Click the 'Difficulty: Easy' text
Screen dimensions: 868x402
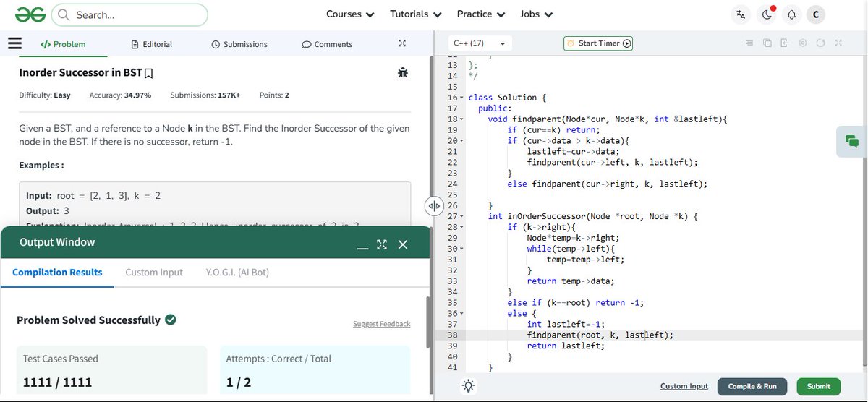pyautogui.click(x=45, y=95)
